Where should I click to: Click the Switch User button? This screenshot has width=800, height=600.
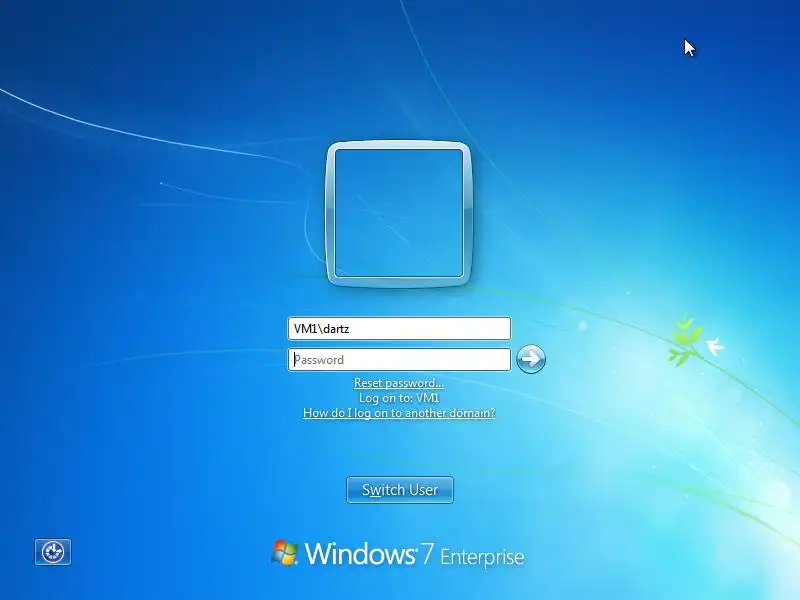[x=399, y=490]
